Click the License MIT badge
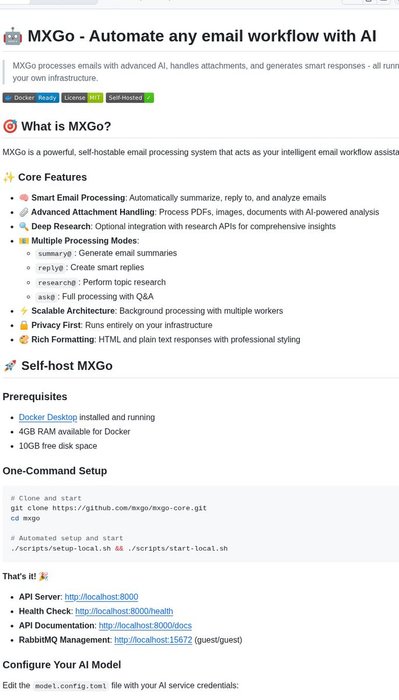 click(82, 98)
